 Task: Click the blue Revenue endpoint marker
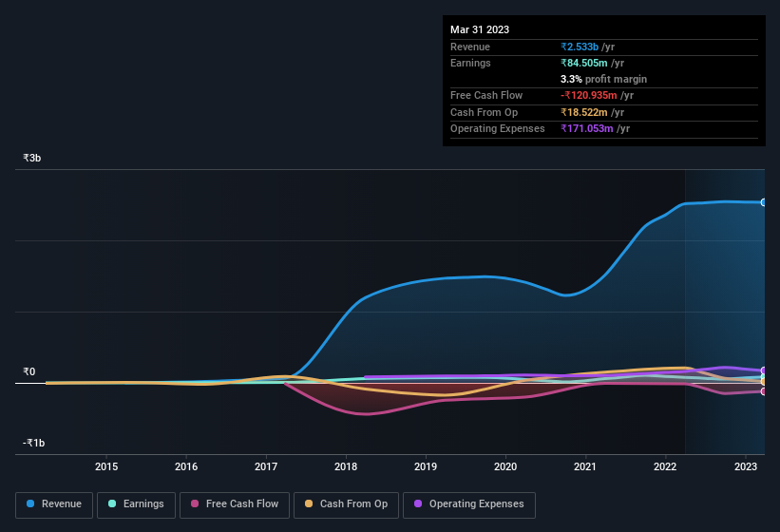pos(764,202)
